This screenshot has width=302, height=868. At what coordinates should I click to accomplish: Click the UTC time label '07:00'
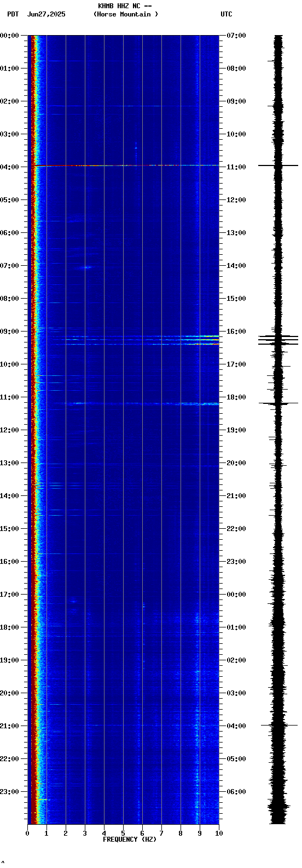(236, 36)
